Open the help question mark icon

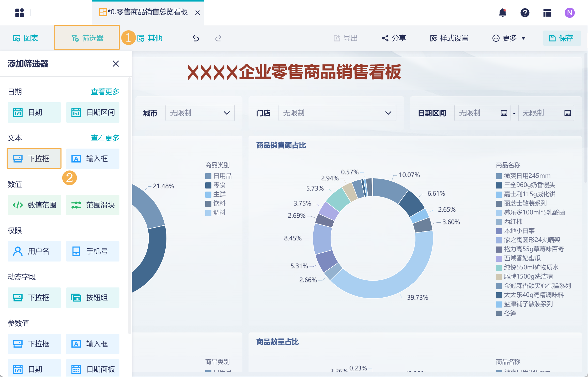tap(525, 12)
